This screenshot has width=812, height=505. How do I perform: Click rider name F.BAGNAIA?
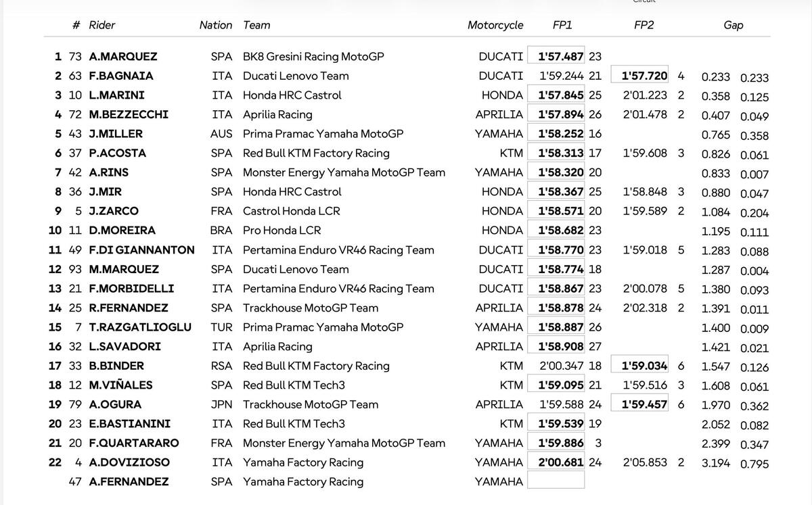click(x=121, y=76)
